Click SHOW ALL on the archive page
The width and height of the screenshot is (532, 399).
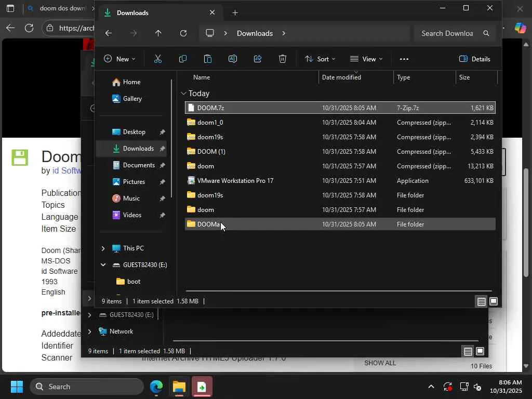tap(380, 363)
